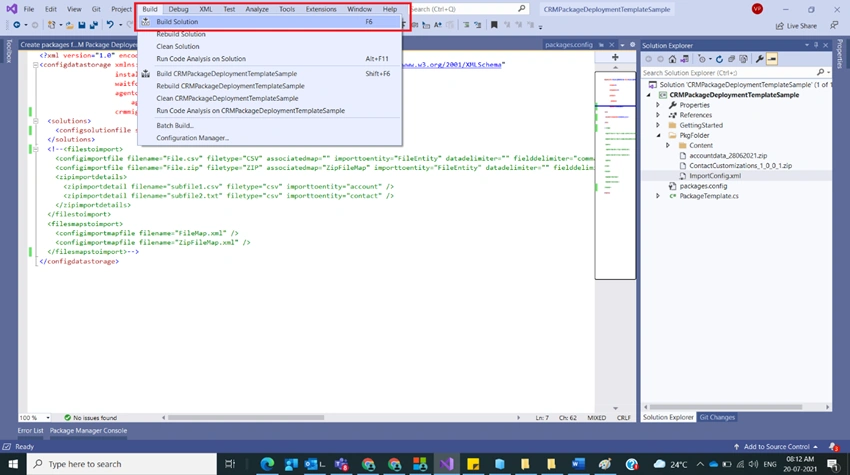The image size is (850, 475).
Task: Open the Error List tab
Action: [x=30, y=431]
